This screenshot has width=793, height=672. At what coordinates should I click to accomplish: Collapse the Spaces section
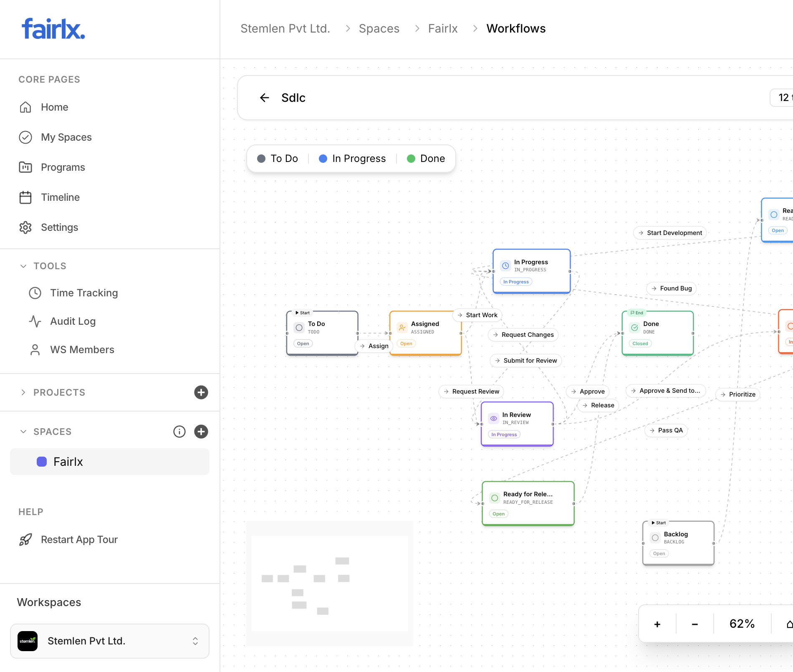point(23,432)
